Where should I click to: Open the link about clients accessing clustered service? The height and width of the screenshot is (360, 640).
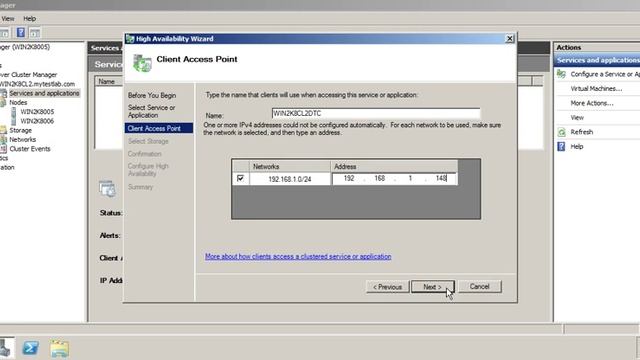298,256
